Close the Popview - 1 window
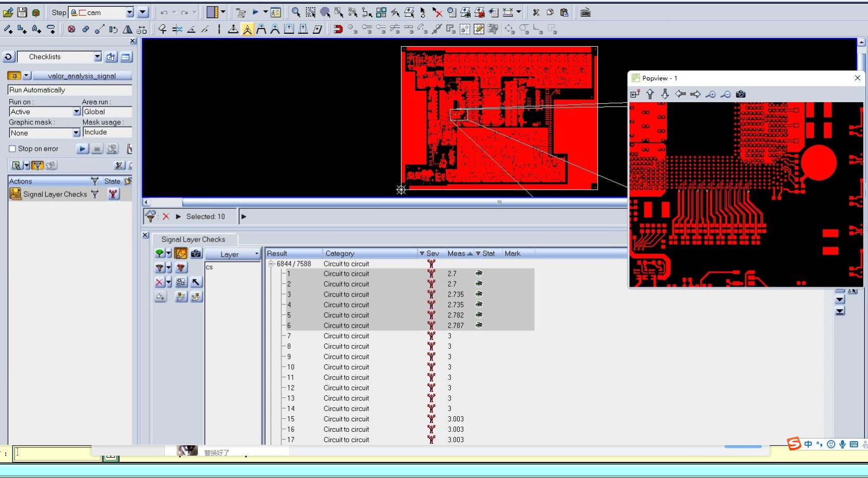This screenshot has width=868, height=478. (858, 78)
